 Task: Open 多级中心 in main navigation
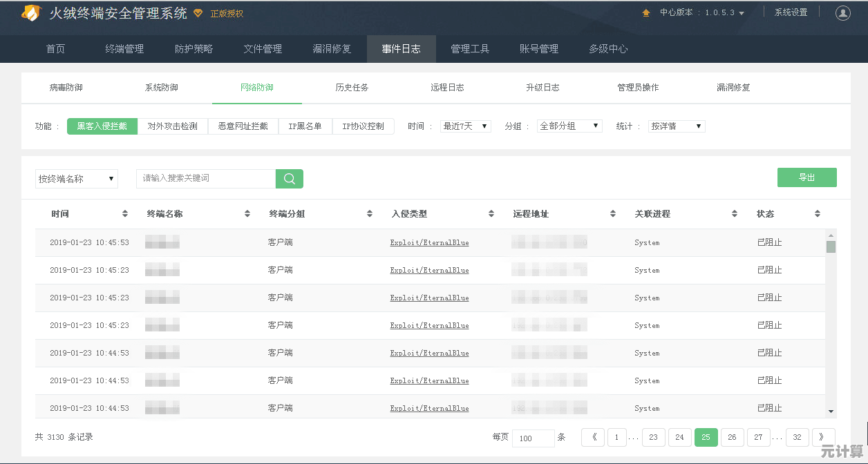coord(609,49)
